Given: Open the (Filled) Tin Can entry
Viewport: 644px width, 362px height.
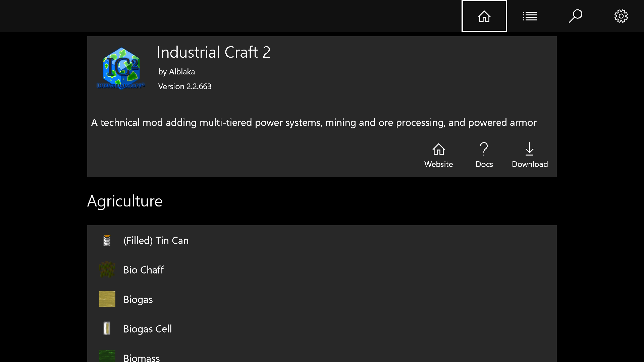Looking at the screenshot, I should (156, 241).
